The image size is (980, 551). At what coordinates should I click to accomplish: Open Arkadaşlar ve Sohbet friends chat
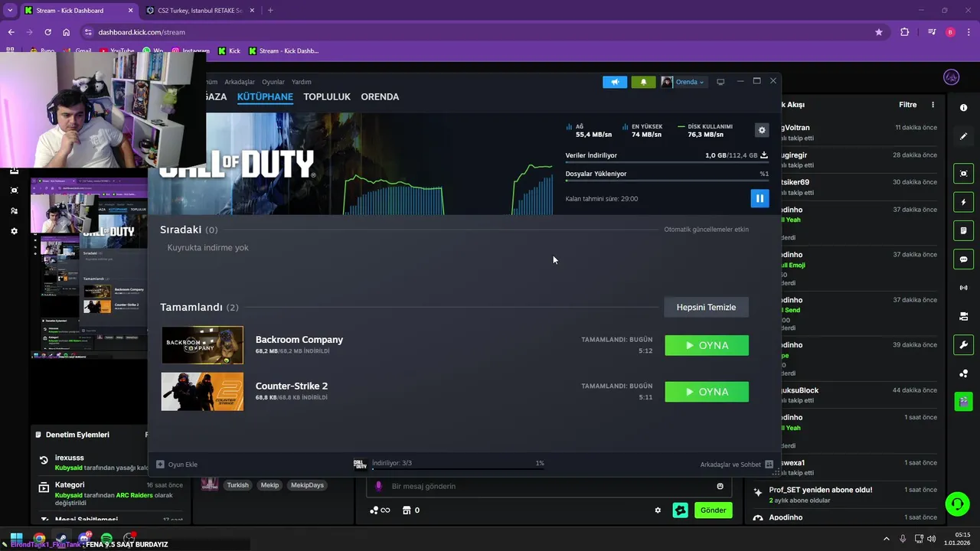click(737, 465)
